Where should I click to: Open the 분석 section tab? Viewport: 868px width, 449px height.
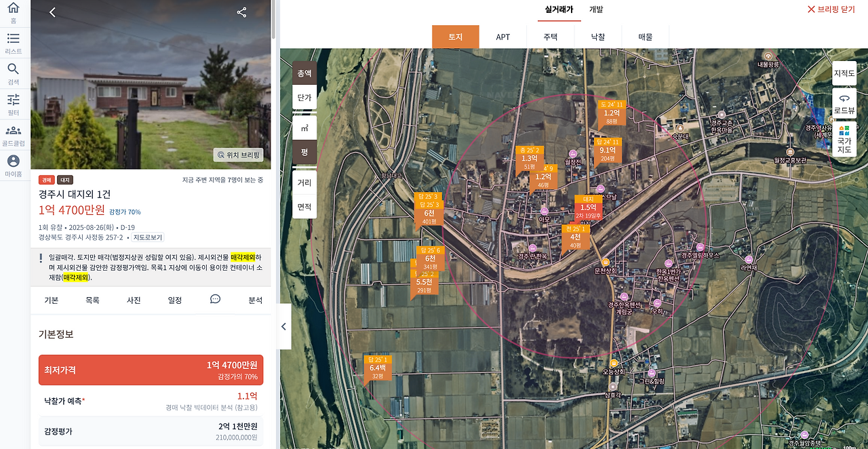point(255,300)
